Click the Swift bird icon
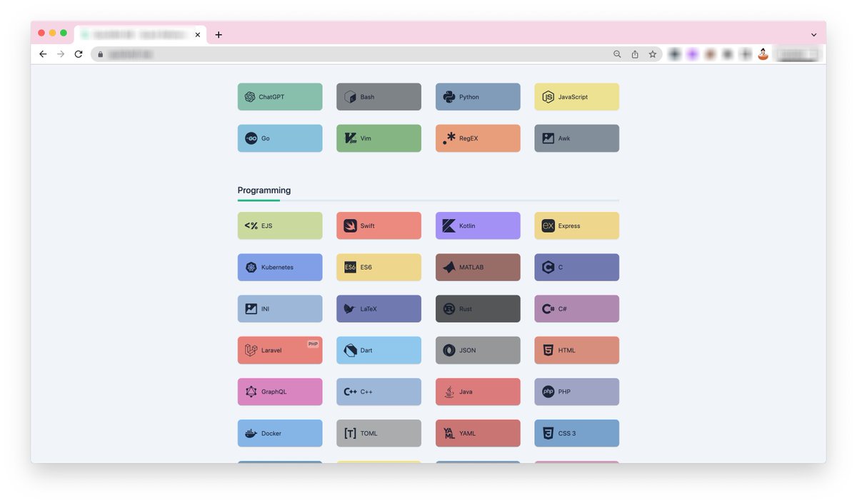This screenshot has width=857, height=504. pyautogui.click(x=350, y=226)
